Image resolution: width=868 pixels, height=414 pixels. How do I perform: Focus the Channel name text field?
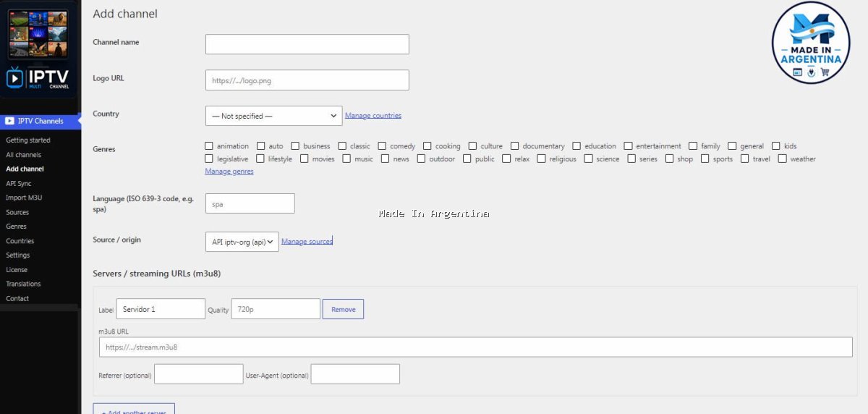coord(307,44)
